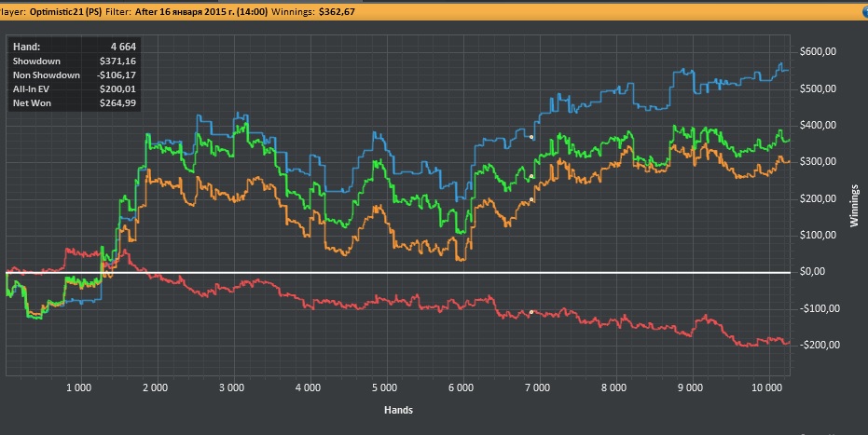868x435 pixels.
Task: Click the 4 000 hands axis label
Action: (308, 388)
